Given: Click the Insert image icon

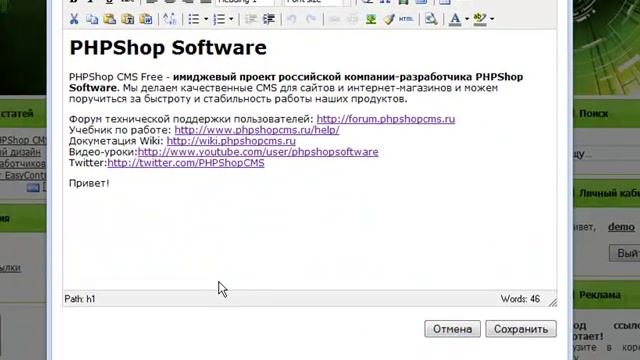Looking at the screenshot, I should [x=371, y=19].
